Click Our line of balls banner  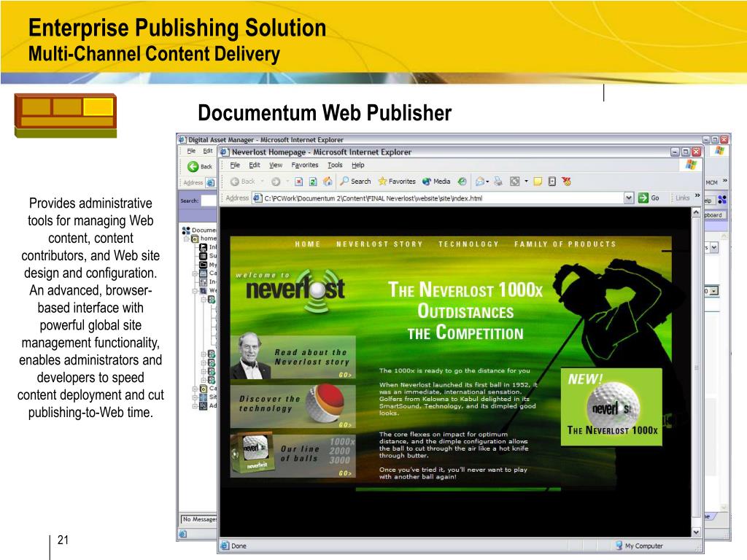293,455
